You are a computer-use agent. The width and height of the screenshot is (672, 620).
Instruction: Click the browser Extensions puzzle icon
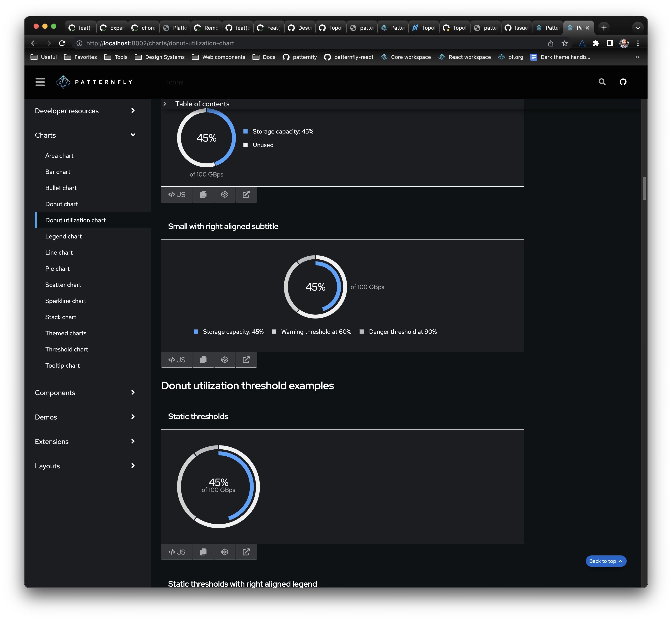click(596, 43)
